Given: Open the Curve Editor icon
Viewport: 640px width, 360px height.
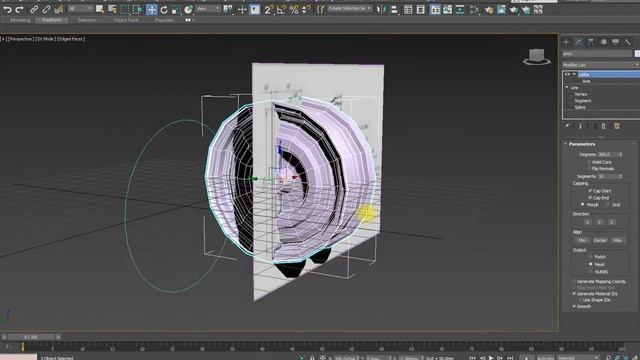Looking at the screenshot, I should click(x=447, y=9).
